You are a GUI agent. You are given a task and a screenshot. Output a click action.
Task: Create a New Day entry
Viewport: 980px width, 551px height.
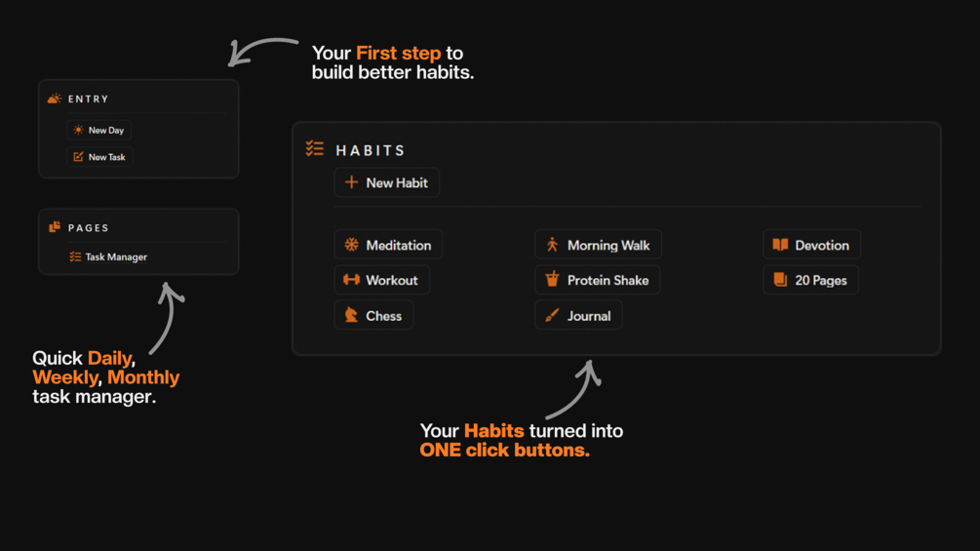[98, 130]
